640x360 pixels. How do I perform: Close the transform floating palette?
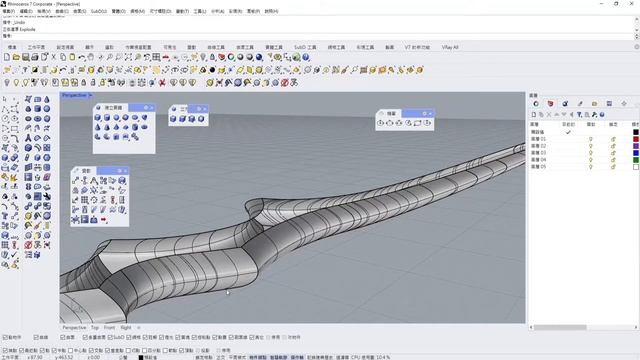125,171
